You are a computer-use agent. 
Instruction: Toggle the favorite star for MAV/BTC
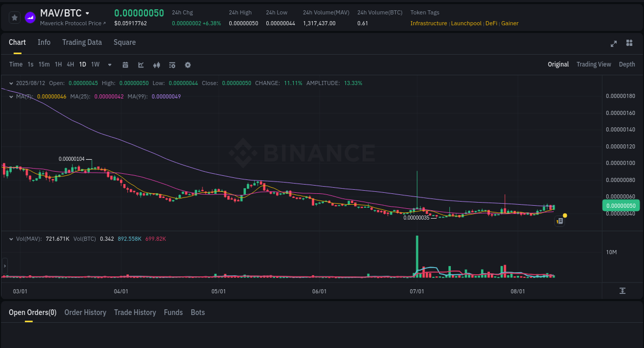[14, 17]
